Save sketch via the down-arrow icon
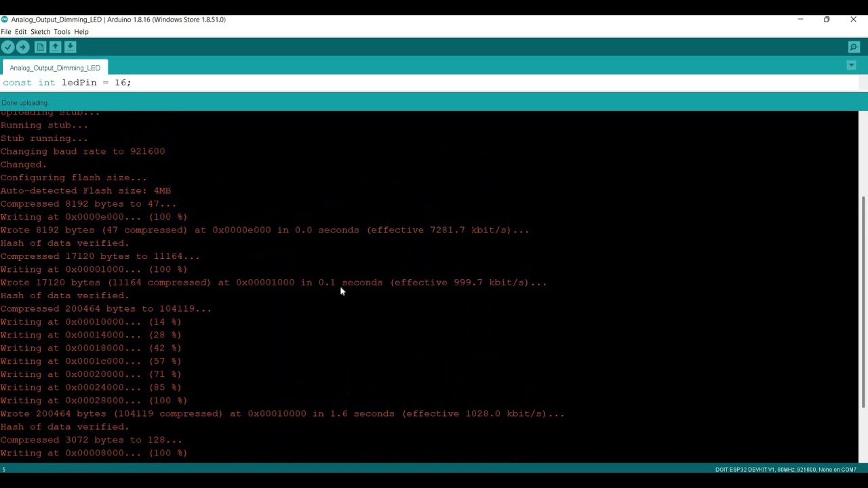This screenshot has height=488, width=868. (70, 47)
